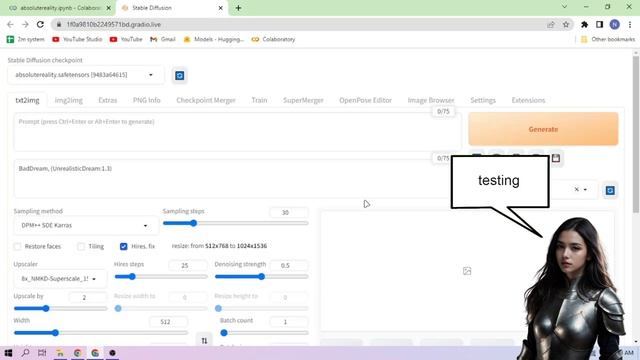Go back in browser history
Viewport: 640px width, 360px height.
click(10, 24)
